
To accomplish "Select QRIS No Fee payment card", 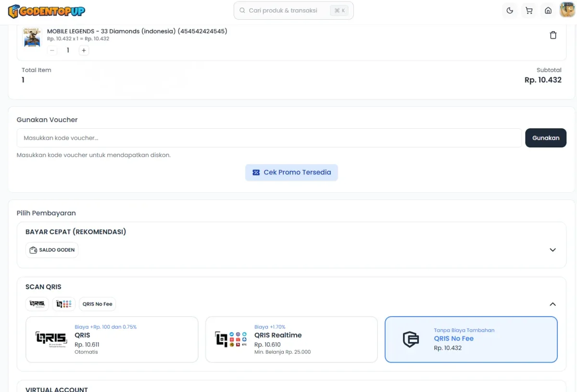I will 471,339.
